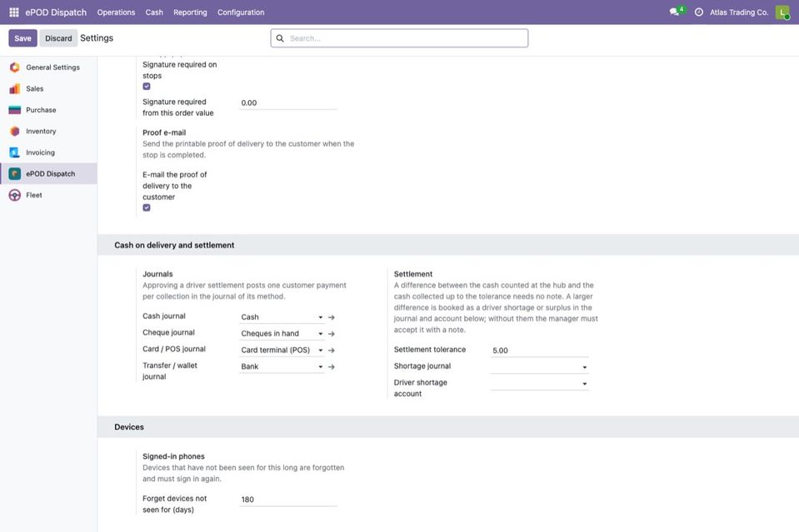Toggle Signature required on stops checkbox
Viewport: 799px width, 532px height.
click(x=147, y=87)
